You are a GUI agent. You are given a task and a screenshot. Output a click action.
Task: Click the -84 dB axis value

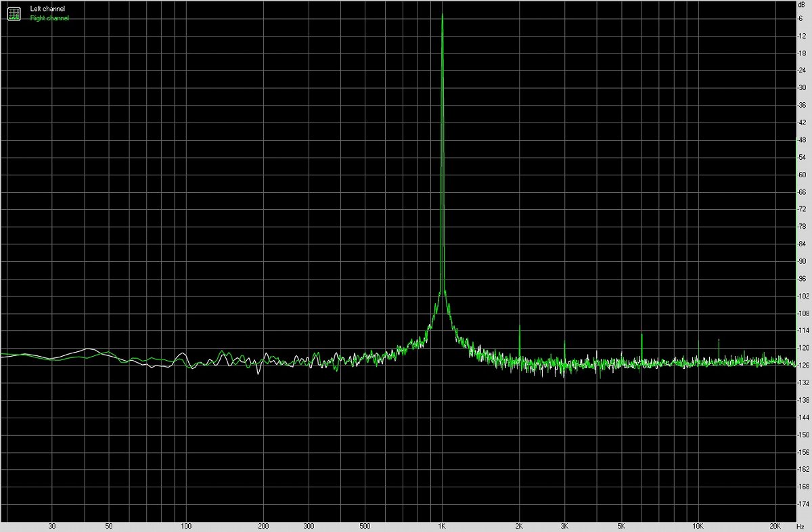[802, 244]
